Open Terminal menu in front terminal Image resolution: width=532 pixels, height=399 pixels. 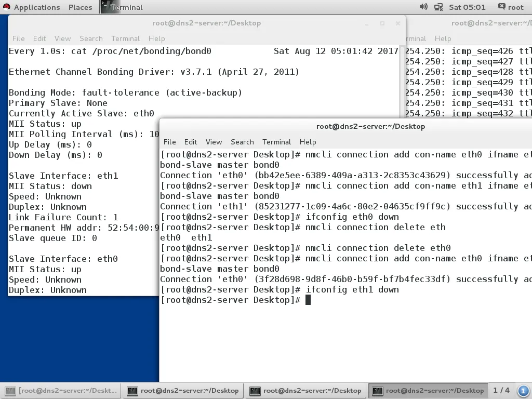click(x=276, y=142)
